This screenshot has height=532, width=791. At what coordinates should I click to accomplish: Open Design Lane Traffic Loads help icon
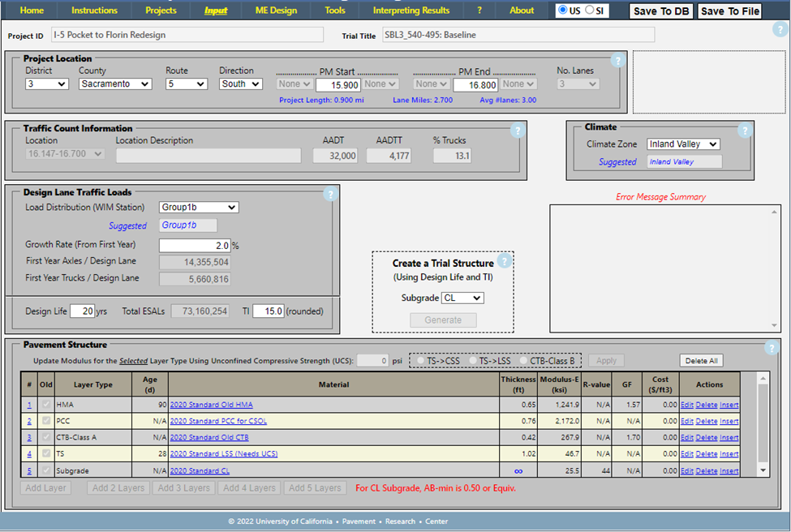[x=329, y=195]
